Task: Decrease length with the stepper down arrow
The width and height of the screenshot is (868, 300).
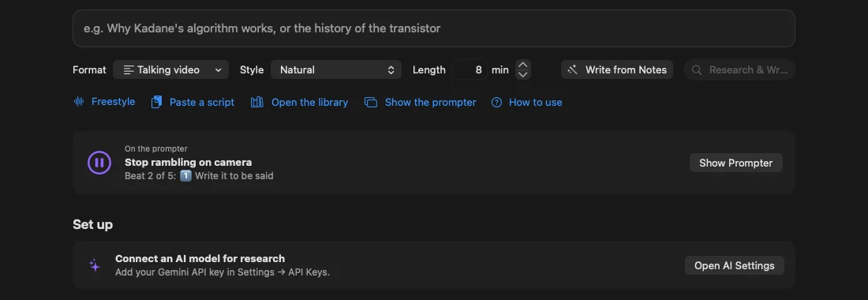Action: pos(523,75)
